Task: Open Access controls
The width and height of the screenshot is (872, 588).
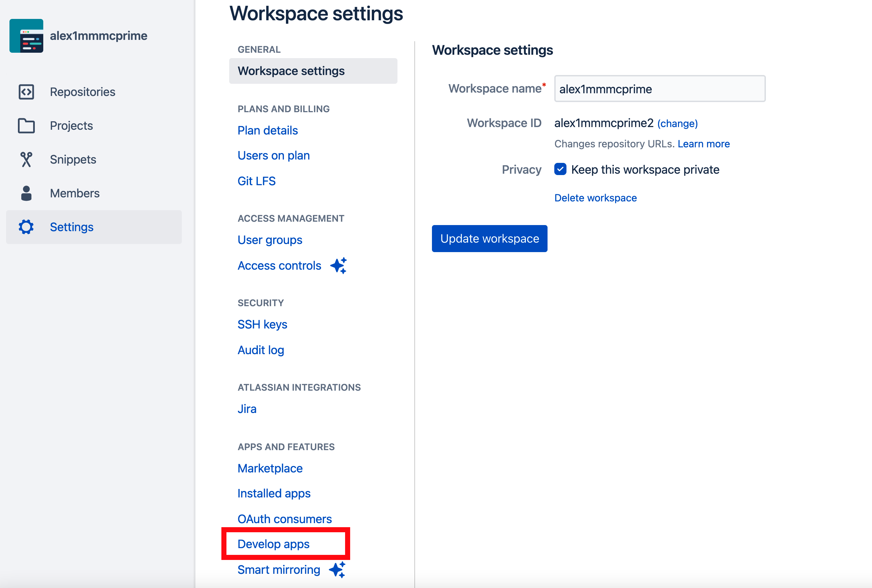Action: coord(280,266)
